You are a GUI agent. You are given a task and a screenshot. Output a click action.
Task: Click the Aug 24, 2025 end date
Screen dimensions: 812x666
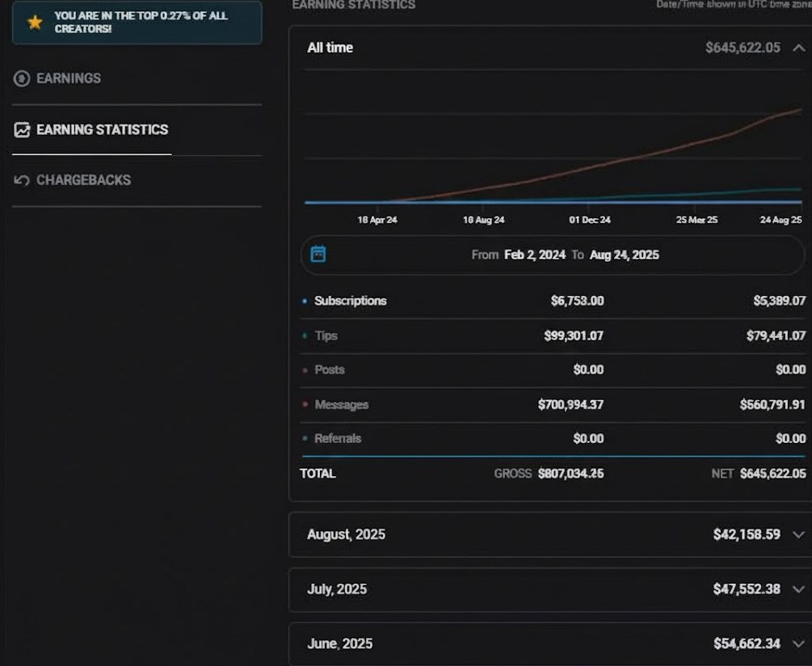tap(624, 255)
